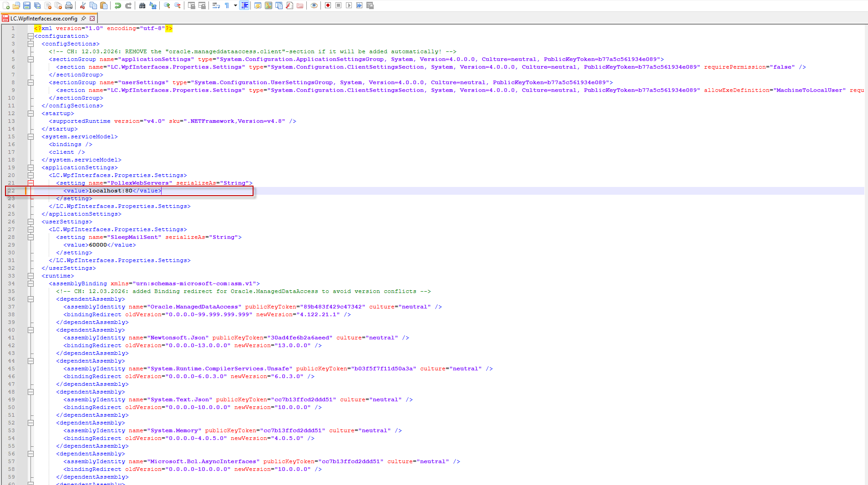Toggle the indent guide display
The image size is (868, 485).
point(244,5)
